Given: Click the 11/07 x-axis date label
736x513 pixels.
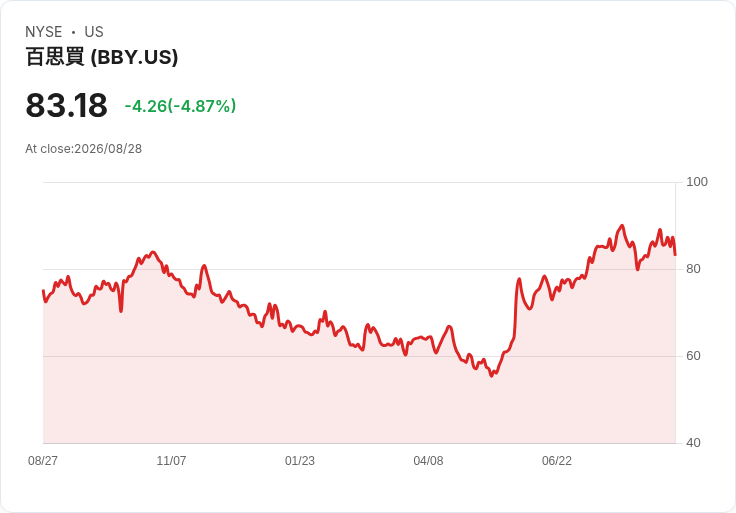Looking at the screenshot, I should 171,461.
